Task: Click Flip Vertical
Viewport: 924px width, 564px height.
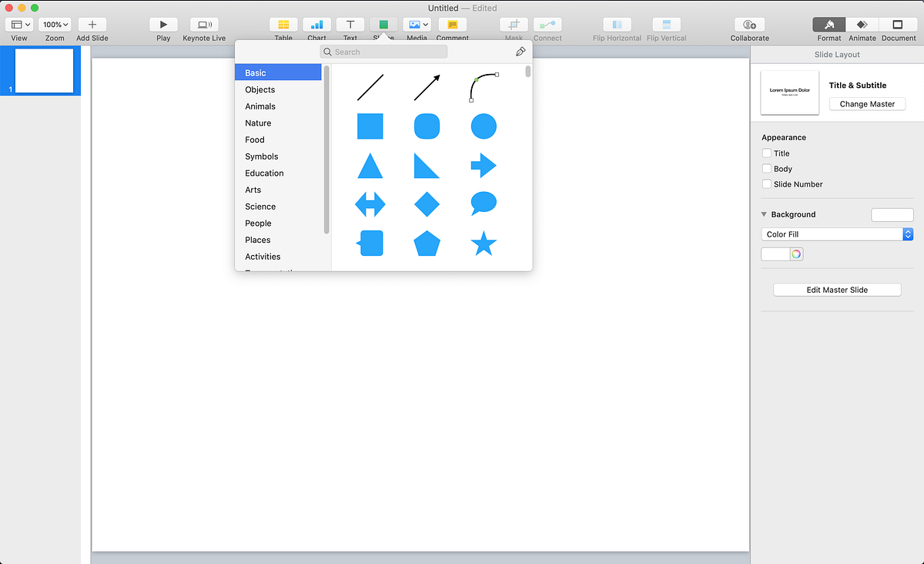Action: [667, 25]
